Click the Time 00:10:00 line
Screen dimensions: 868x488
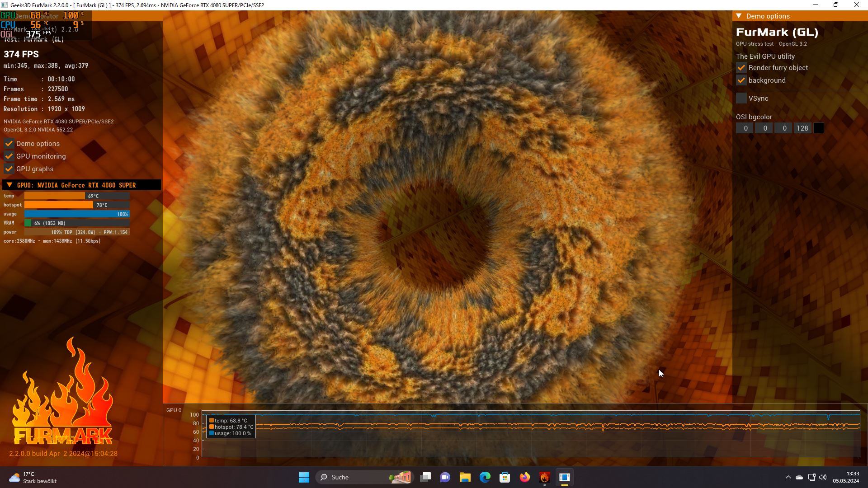pyautogui.click(x=39, y=79)
